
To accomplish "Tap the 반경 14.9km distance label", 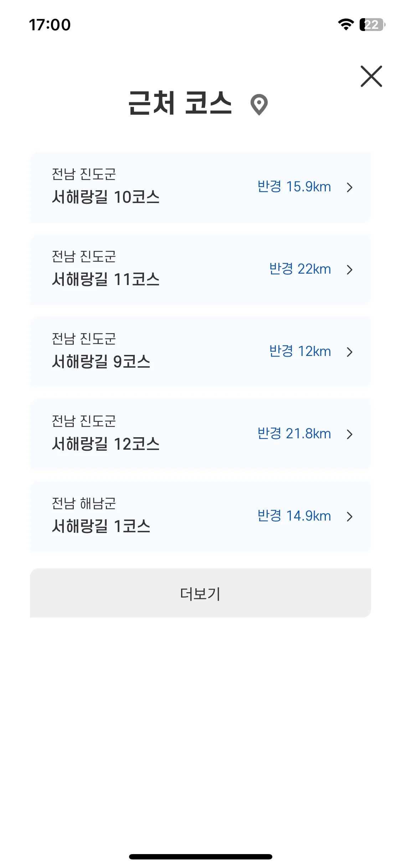I will 294,516.
